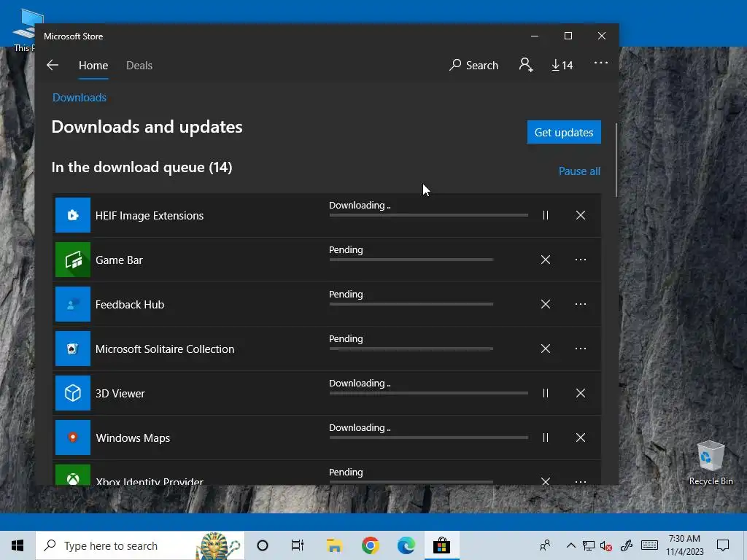This screenshot has height=560, width=747.
Task: Select the Windows Maps name text
Action: pyautogui.click(x=133, y=438)
